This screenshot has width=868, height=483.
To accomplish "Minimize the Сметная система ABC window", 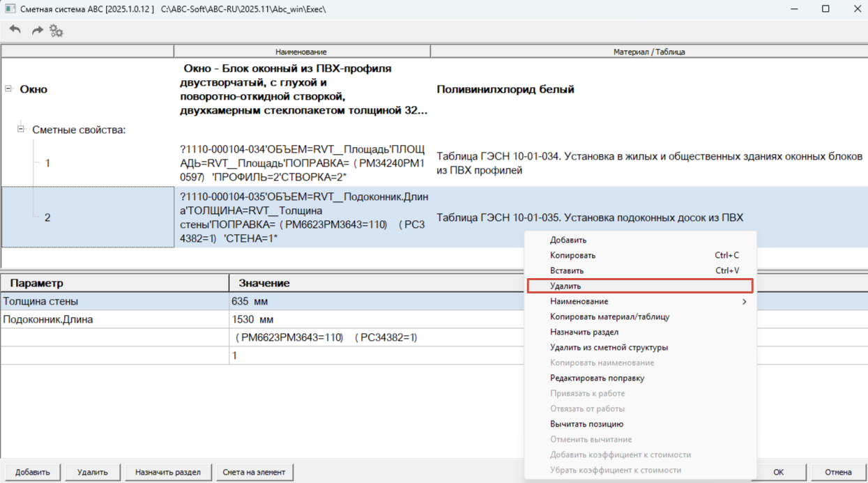I will 794,9.
